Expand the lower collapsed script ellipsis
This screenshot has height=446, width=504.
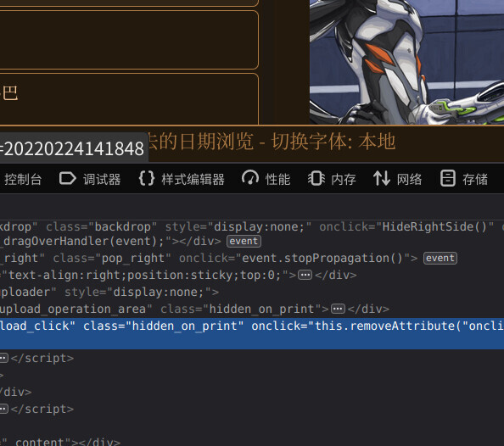click(3, 409)
